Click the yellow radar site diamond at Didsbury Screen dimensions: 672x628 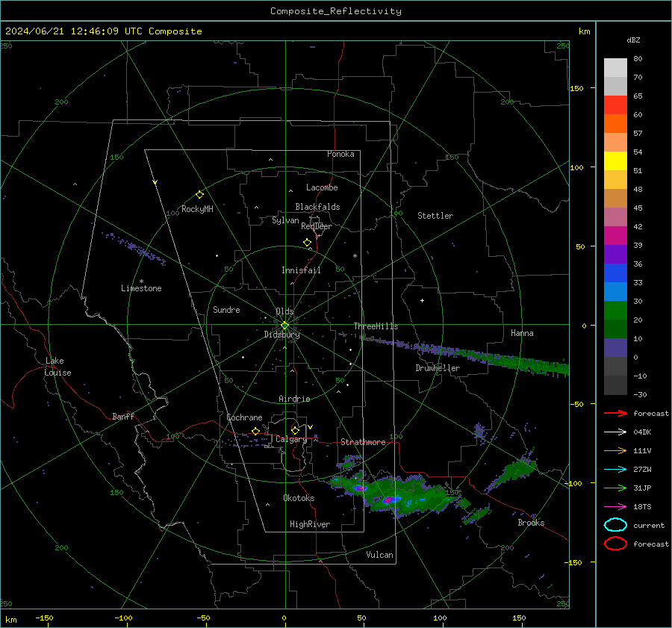point(284,326)
